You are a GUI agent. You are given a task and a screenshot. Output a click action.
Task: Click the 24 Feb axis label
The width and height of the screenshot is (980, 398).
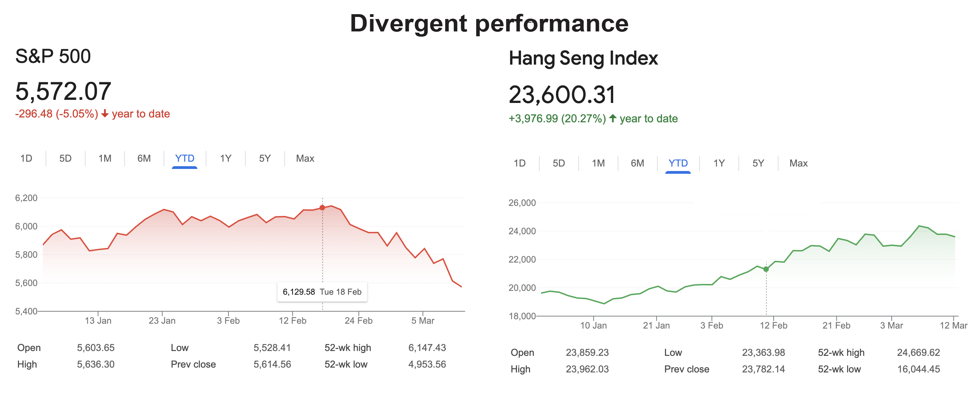(359, 321)
